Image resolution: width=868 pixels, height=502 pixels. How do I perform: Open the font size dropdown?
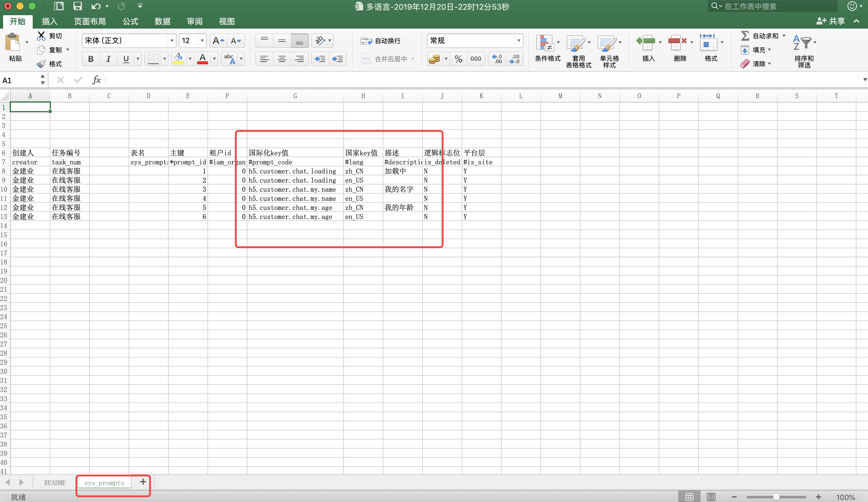[202, 41]
